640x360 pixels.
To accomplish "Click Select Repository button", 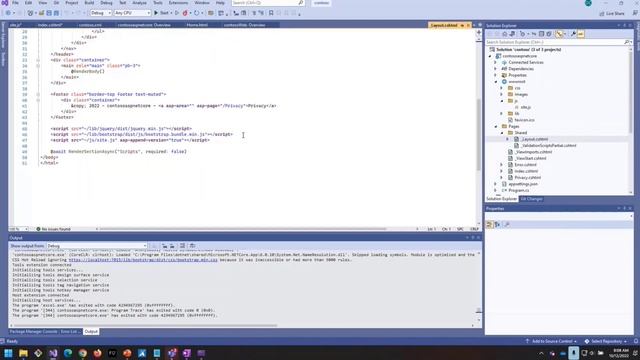I will pyautogui.click(x=606, y=341).
